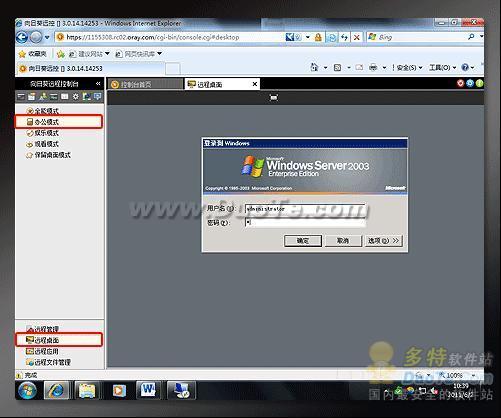The height and width of the screenshot is (418, 501).
Task: Click the browser forward arrow button
Action: pos(36,37)
